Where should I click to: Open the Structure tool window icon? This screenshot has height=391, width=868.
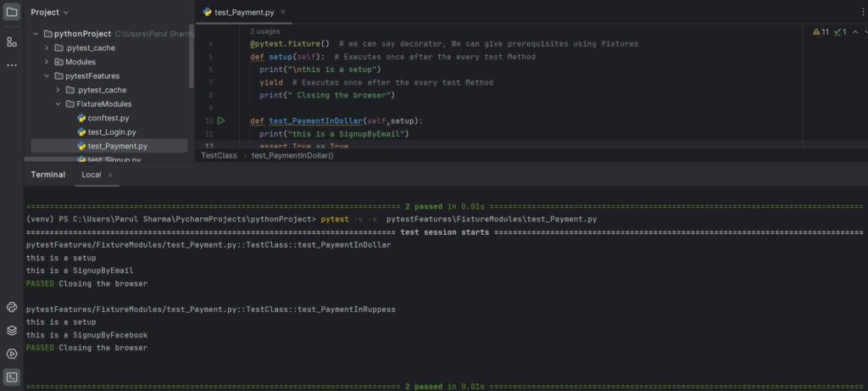pyautogui.click(x=12, y=42)
